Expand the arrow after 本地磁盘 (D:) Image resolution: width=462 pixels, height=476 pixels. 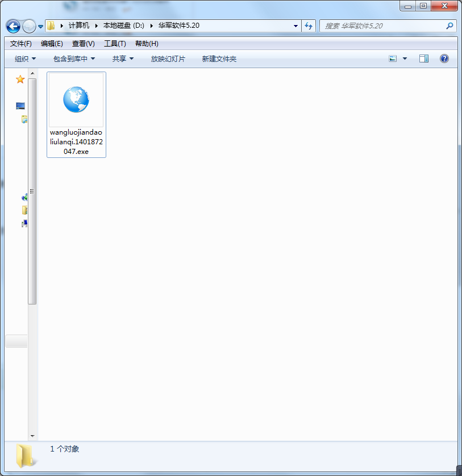(151, 26)
